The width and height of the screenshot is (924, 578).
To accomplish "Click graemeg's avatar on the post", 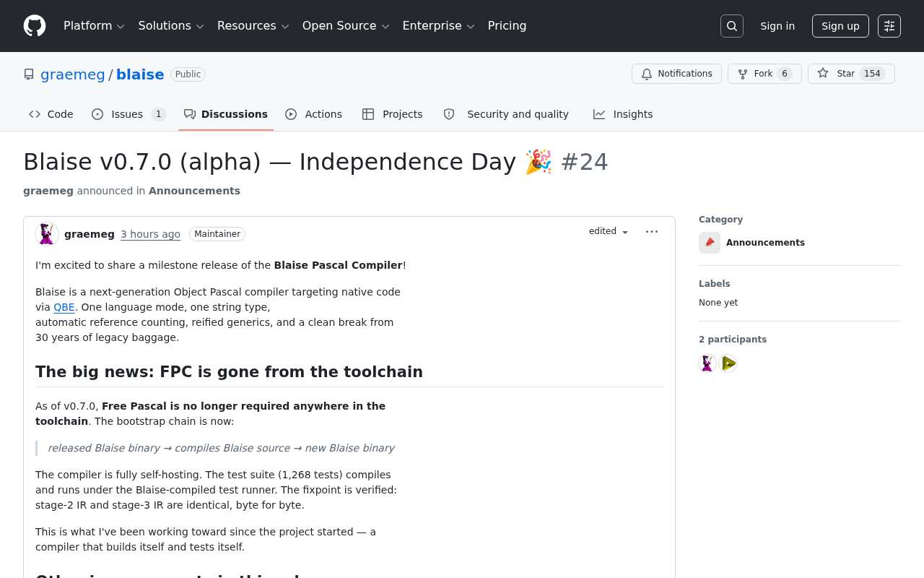I will point(47,234).
